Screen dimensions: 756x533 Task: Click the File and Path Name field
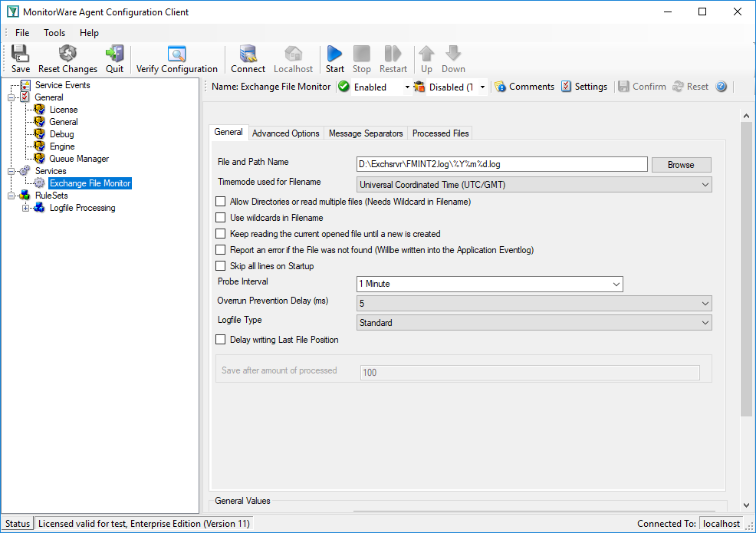tap(502, 164)
